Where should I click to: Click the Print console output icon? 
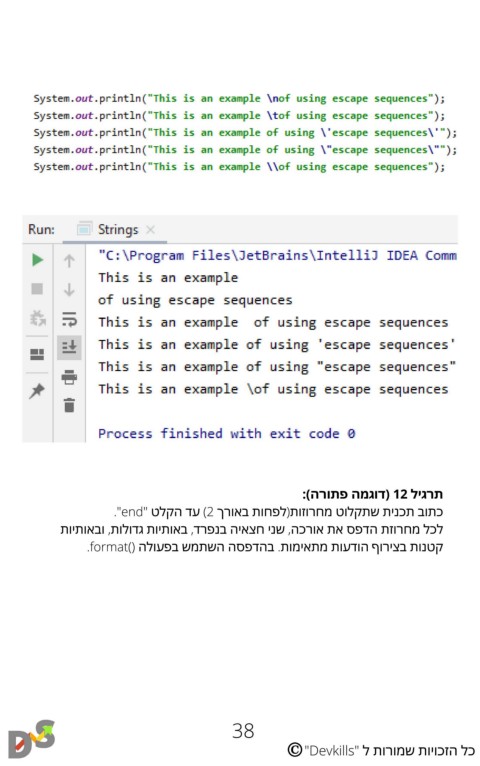tap(69, 377)
